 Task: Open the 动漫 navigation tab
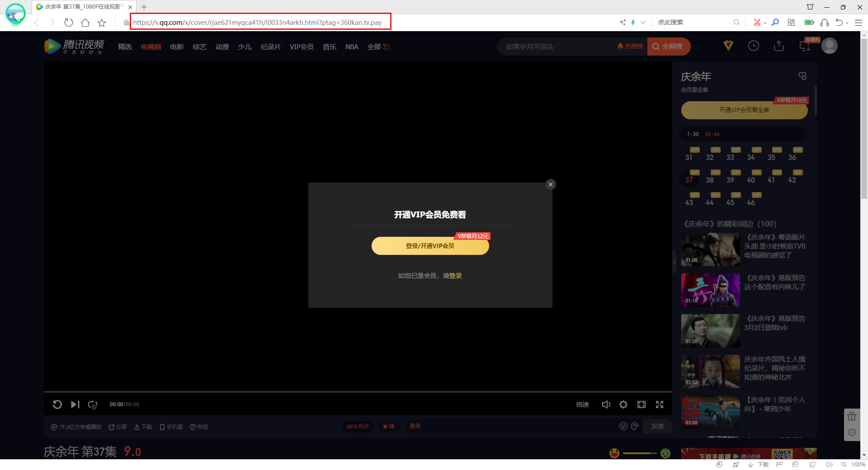tap(222, 47)
